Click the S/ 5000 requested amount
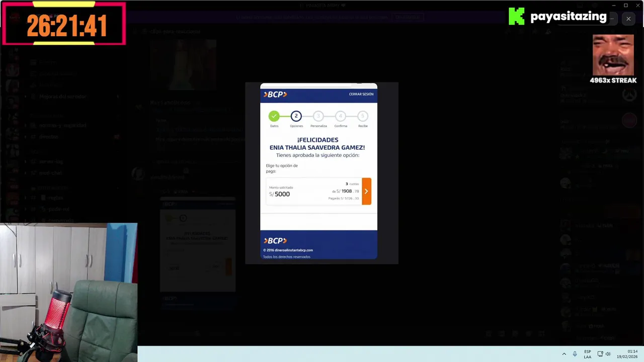The height and width of the screenshot is (362, 644). [279, 194]
